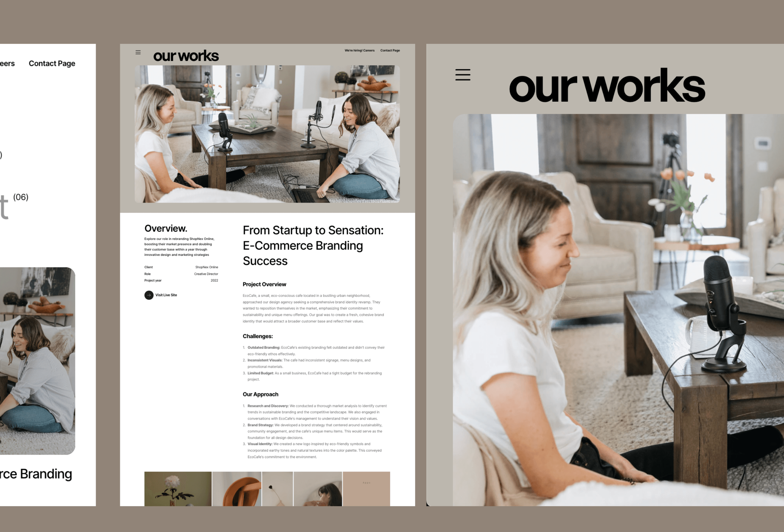Click the fourth bottom thumbnail image
This screenshot has width=784, height=532.
point(324,487)
